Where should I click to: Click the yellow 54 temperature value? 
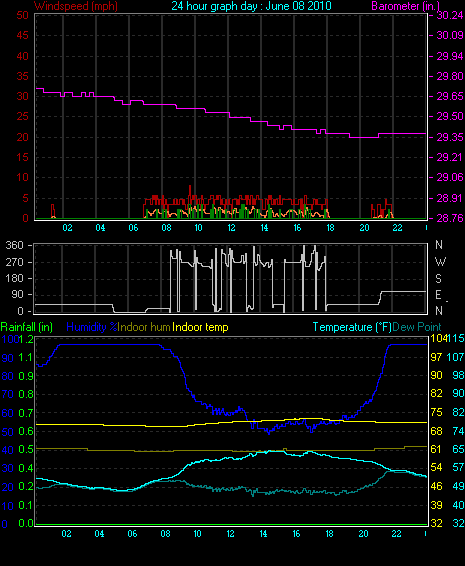(436, 468)
